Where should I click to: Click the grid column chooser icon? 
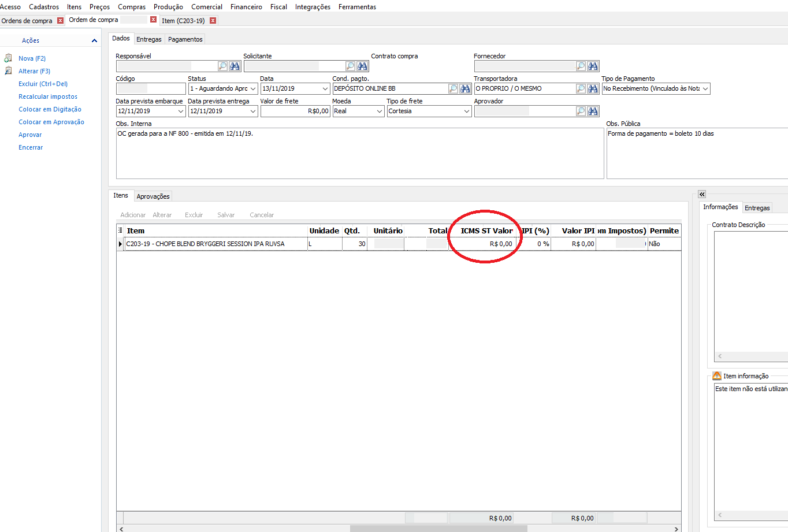[120, 230]
